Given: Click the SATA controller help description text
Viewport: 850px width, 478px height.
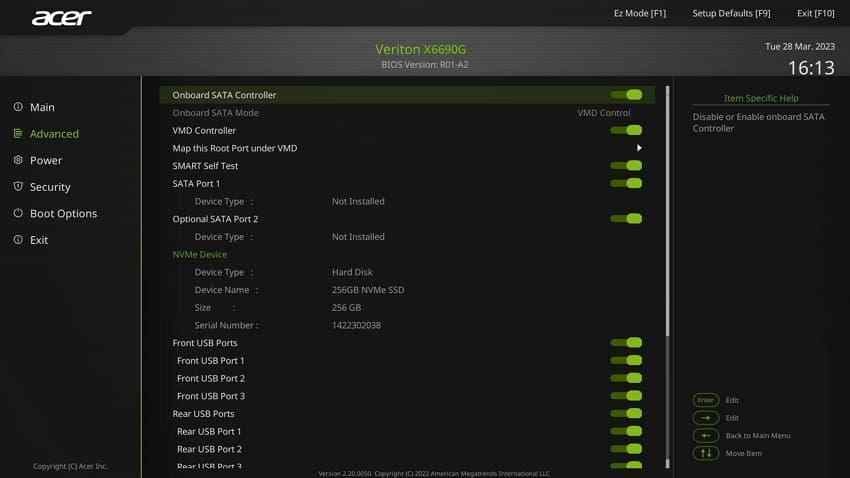Looking at the screenshot, I should tap(758, 122).
